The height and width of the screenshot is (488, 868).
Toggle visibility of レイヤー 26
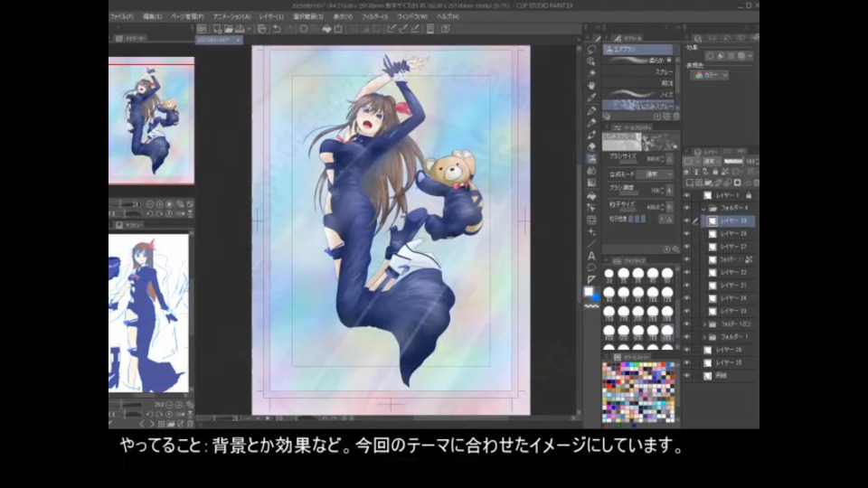[687, 349]
